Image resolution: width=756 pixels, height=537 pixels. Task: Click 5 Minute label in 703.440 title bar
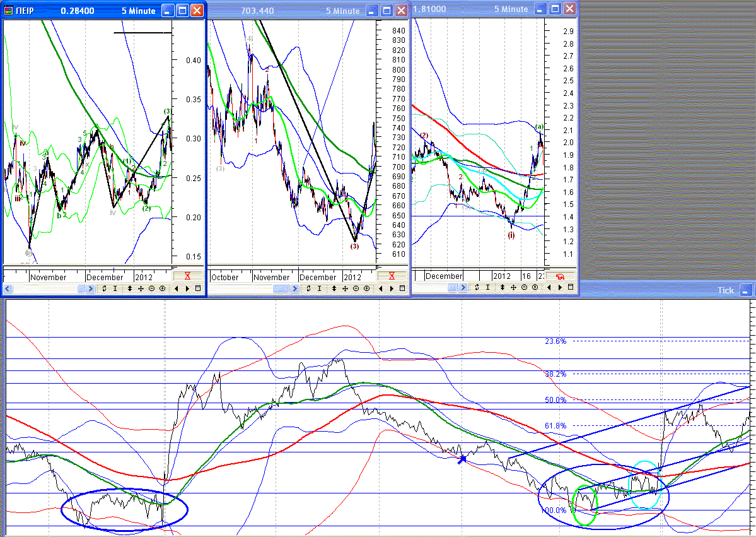pyautogui.click(x=343, y=11)
